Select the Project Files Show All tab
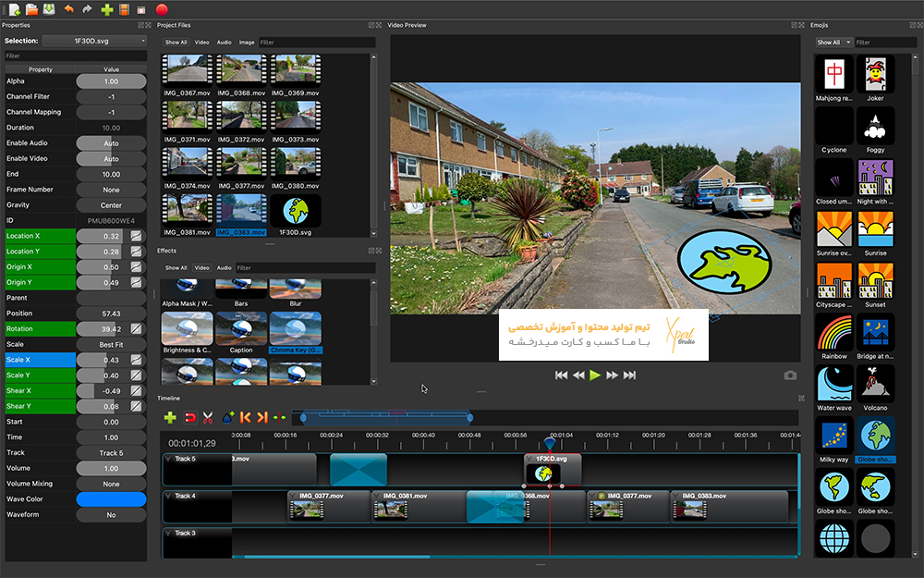924x578 pixels. coord(176,43)
